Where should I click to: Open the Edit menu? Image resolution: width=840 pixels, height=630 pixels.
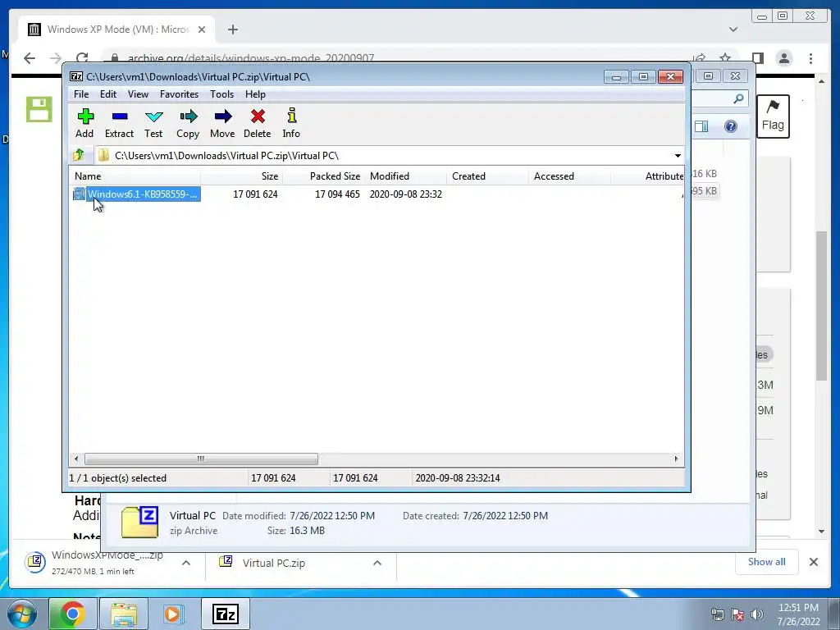coord(108,94)
